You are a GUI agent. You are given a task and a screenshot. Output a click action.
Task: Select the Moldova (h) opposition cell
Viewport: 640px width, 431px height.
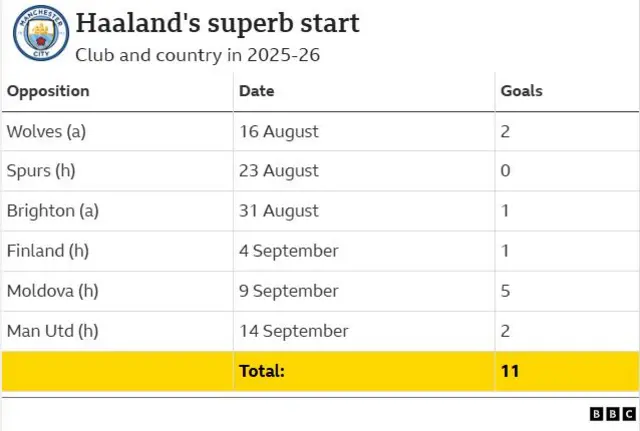(52, 291)
